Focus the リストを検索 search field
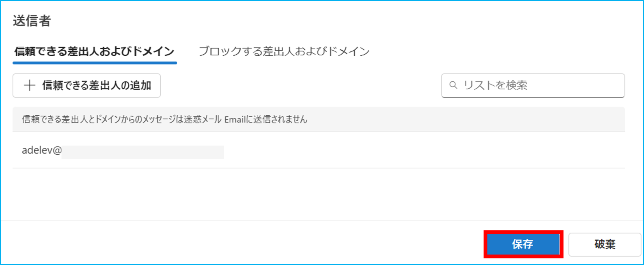644x265 pixels. point(533,86)
